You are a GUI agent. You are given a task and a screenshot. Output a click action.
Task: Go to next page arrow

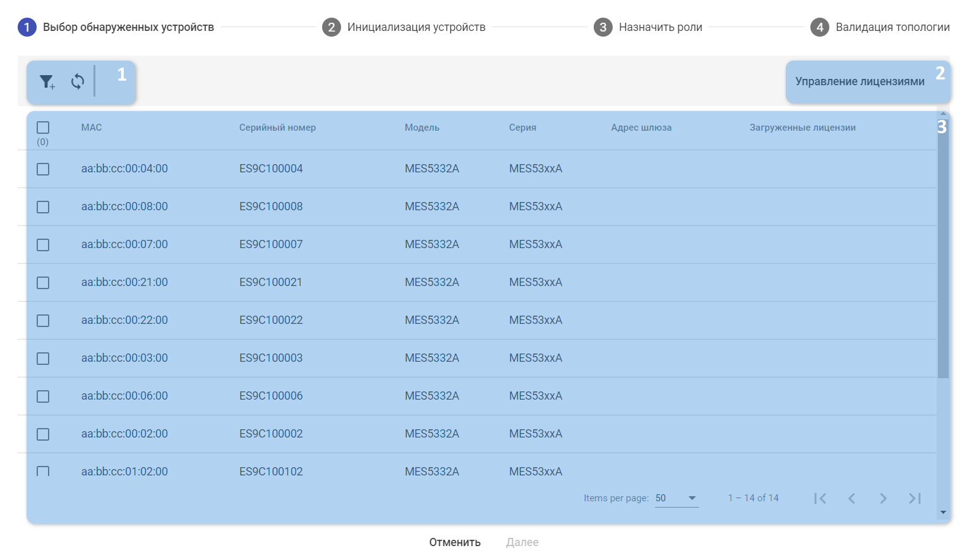coord(883,498)
